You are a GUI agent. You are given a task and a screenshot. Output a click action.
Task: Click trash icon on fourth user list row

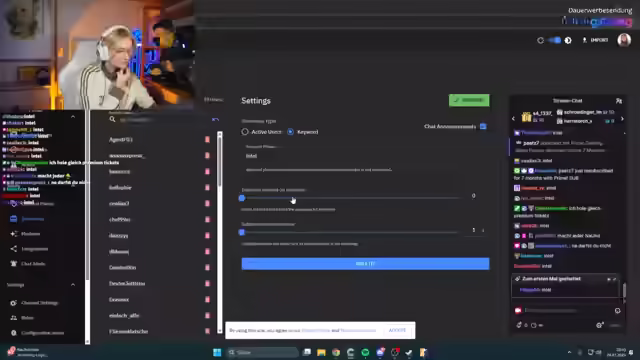[207, 187]
